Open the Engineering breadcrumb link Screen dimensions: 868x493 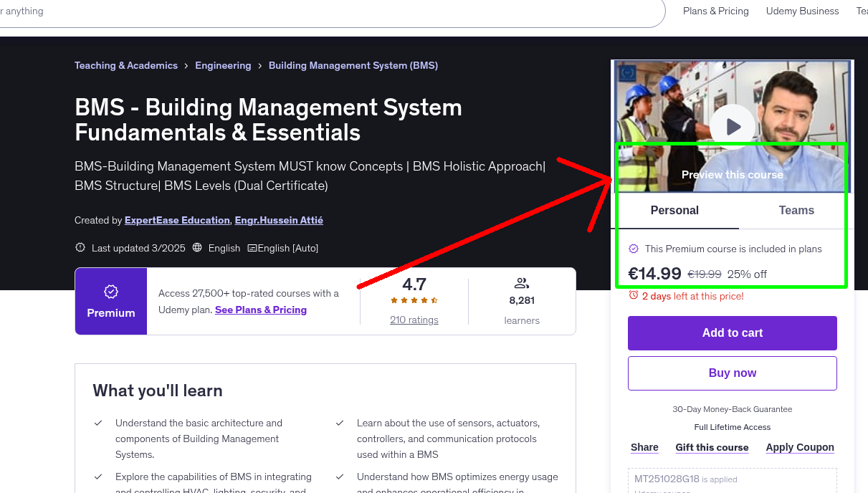tap(223, 65)
